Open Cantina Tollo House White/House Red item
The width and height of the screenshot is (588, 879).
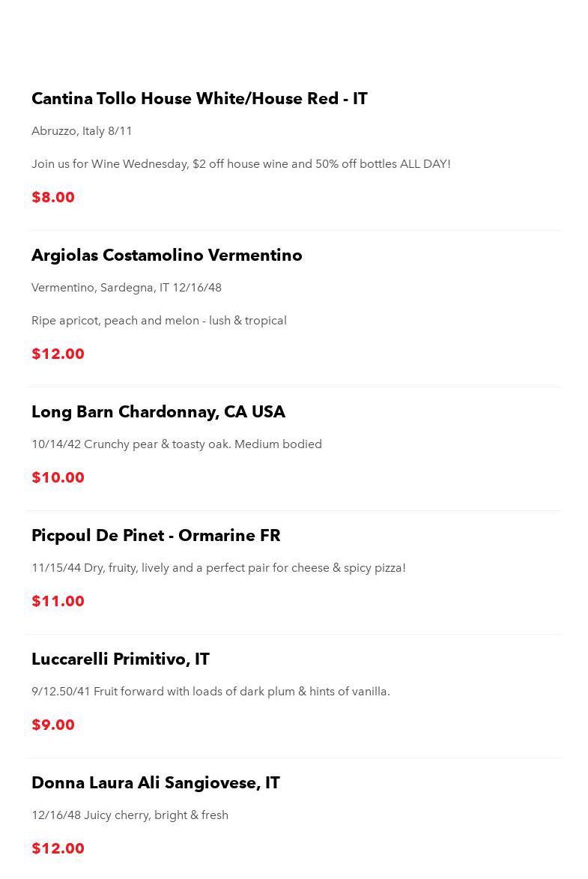pyautogui.click(x=199, y=99)
